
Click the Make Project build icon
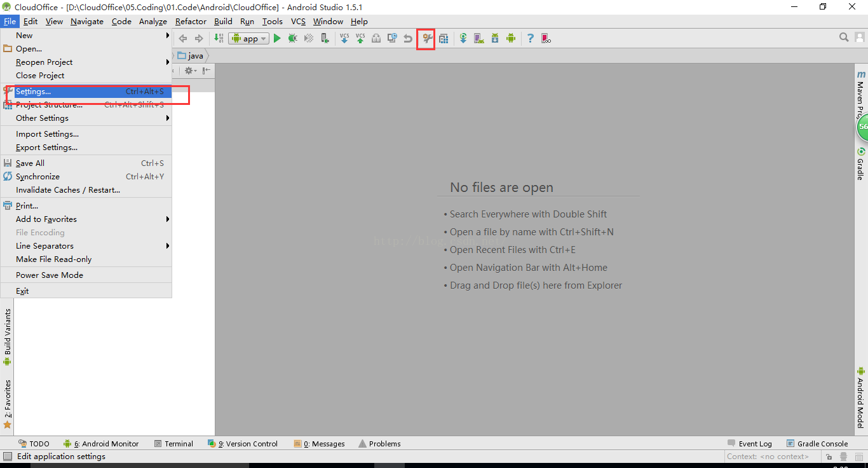(x=219, y=38)
